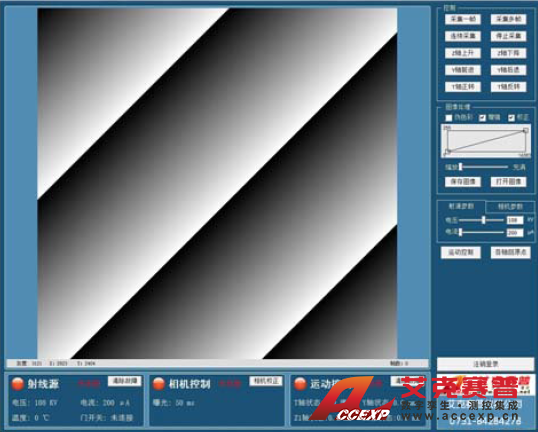Click the Z轴上升 button
Image resolution: width=538 pixels, height=432 pixels.
(x=463, y=53)
